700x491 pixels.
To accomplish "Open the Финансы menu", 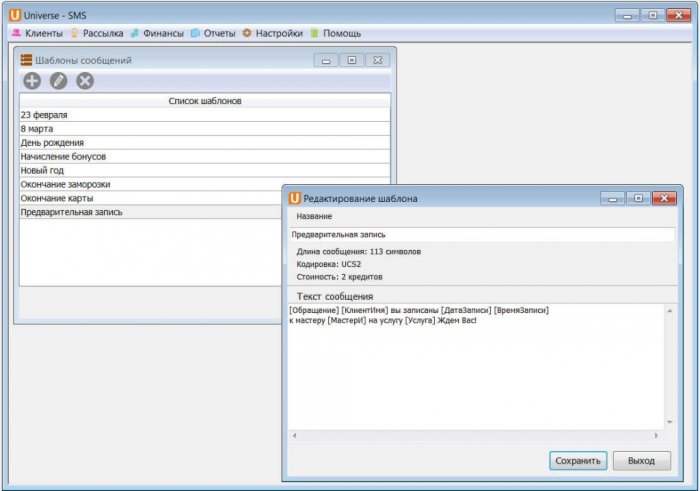I will coord(157,33).
